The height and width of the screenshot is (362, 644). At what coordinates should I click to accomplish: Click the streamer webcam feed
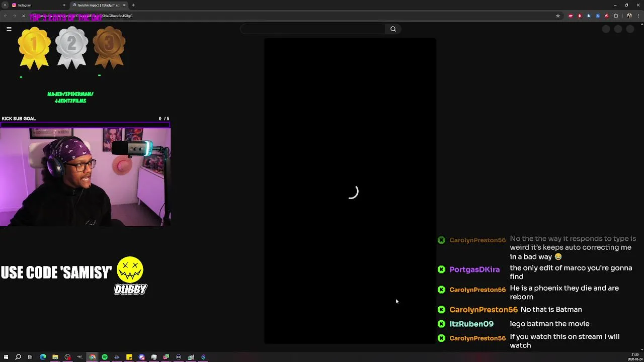tap(86, 177)
